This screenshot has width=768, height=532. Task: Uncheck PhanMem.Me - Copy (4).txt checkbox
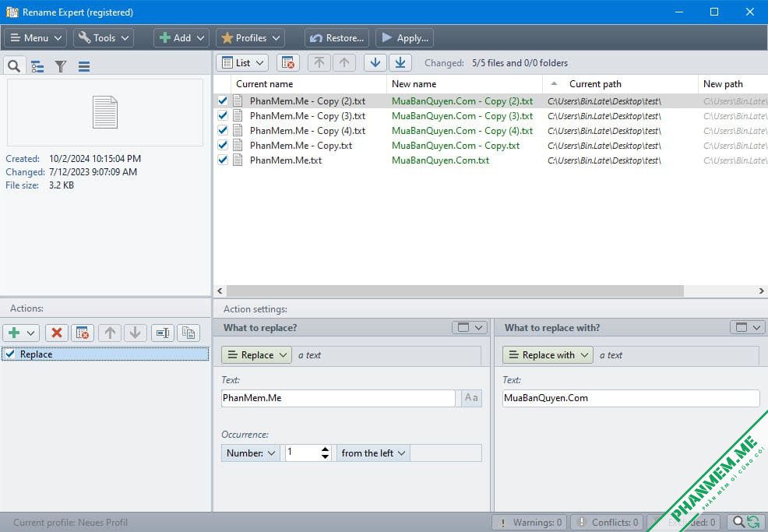click(223, 130)
